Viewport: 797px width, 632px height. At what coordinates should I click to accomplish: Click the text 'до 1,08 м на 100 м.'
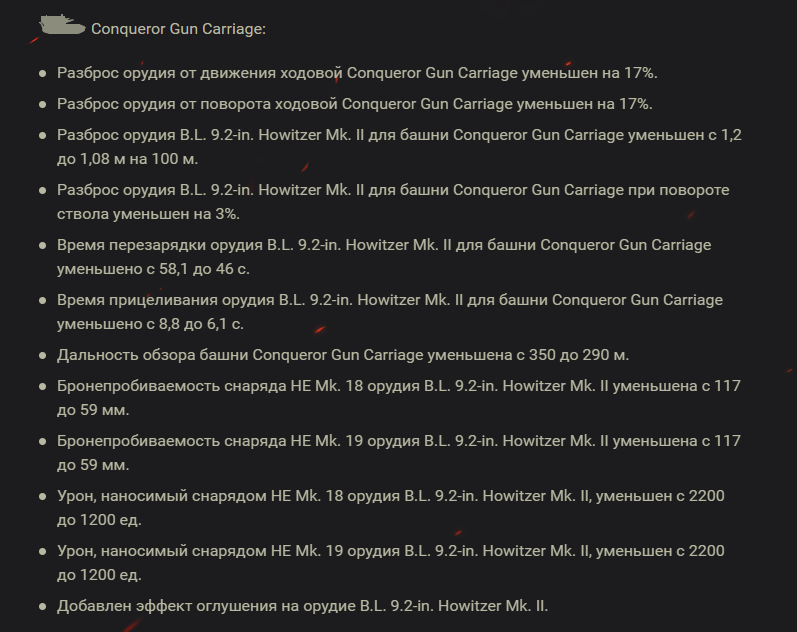tap(127, 159)
